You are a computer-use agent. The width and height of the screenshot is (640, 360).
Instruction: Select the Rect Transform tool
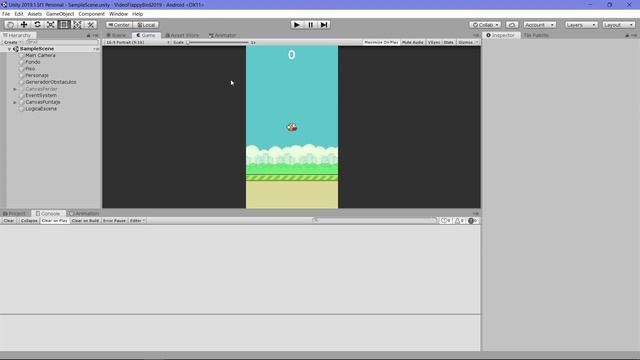pos(64,25)
